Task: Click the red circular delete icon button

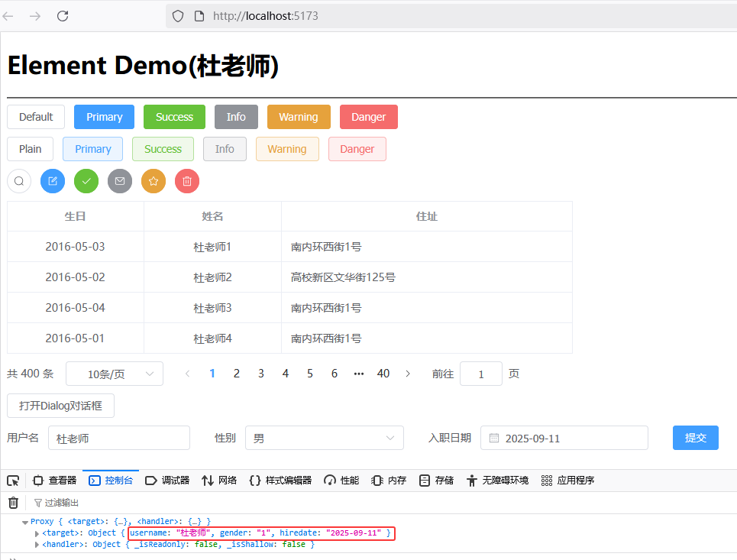Action: [x=187, y=181]
